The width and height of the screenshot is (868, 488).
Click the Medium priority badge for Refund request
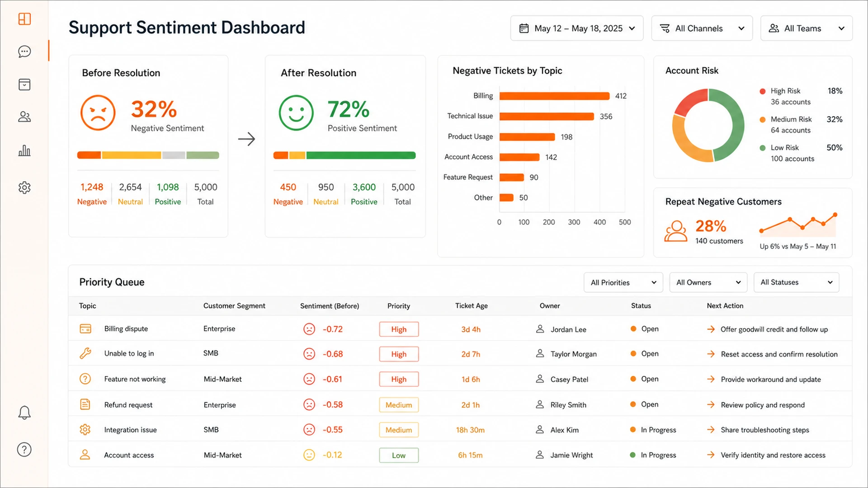[399, 405]
